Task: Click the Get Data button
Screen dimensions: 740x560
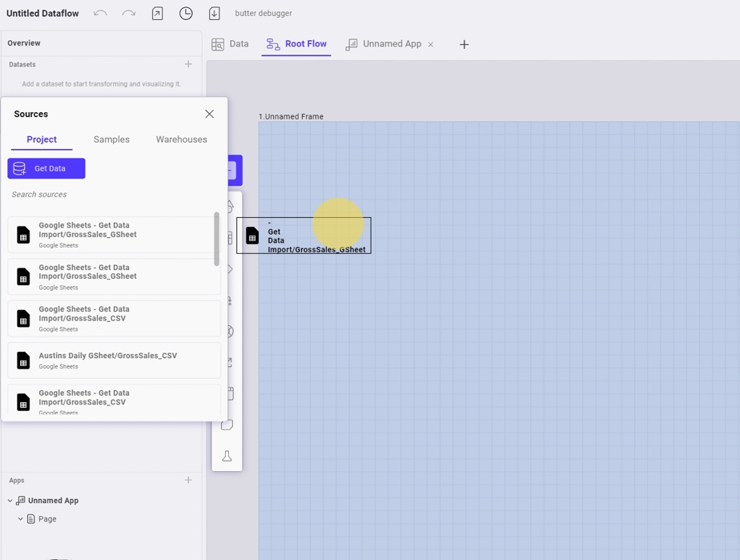Action: (46, 168)
